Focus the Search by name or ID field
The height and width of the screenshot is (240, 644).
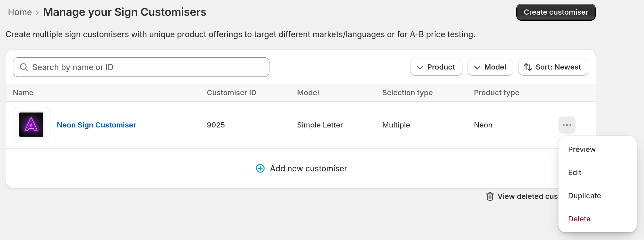tap(141, 67)
